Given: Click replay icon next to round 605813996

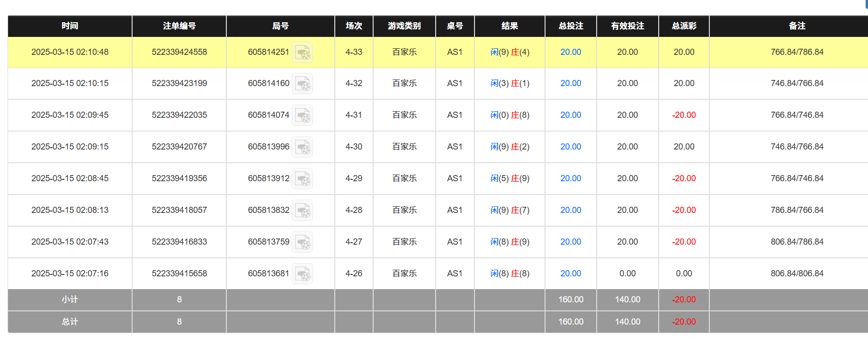Looking at the screenshot, I should coord(302,147).
